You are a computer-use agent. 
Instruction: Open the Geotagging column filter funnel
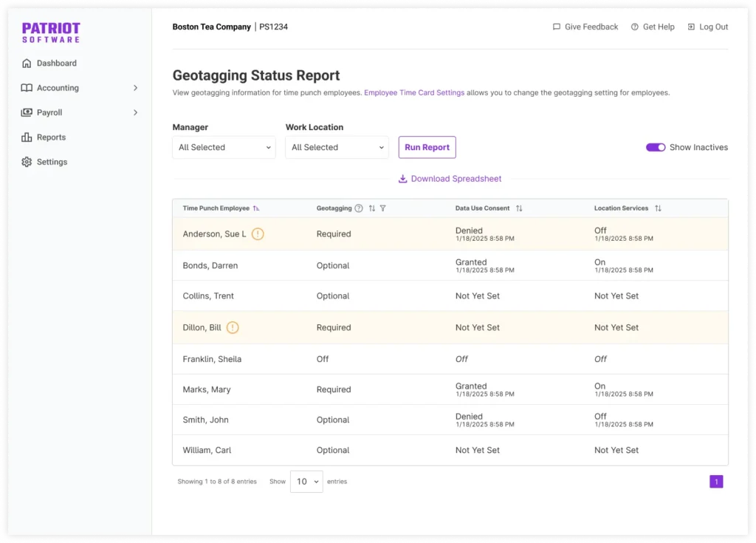383,208
